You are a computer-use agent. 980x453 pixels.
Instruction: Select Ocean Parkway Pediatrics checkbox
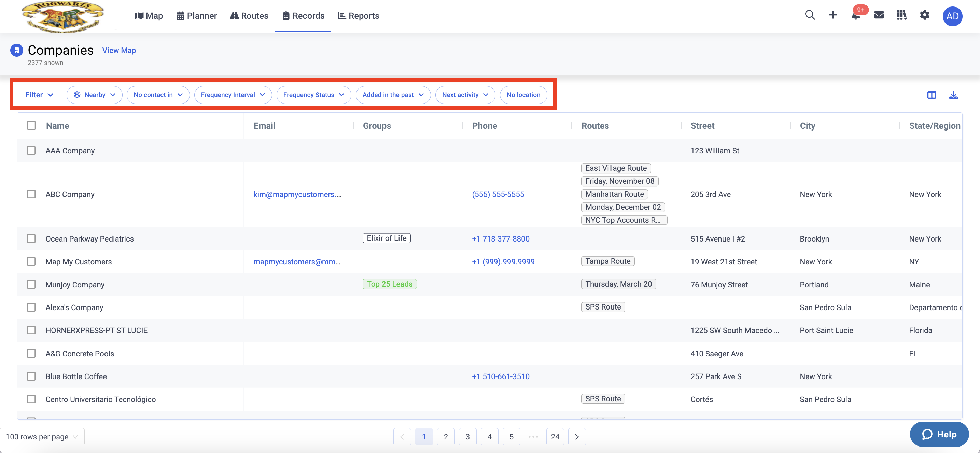click(x=31, y=239)
